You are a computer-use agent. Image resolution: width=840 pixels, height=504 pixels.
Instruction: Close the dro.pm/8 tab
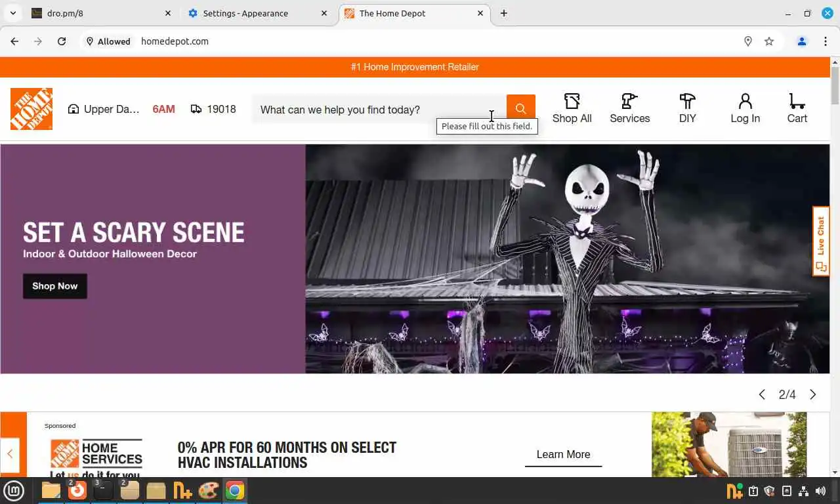[168, 13]
